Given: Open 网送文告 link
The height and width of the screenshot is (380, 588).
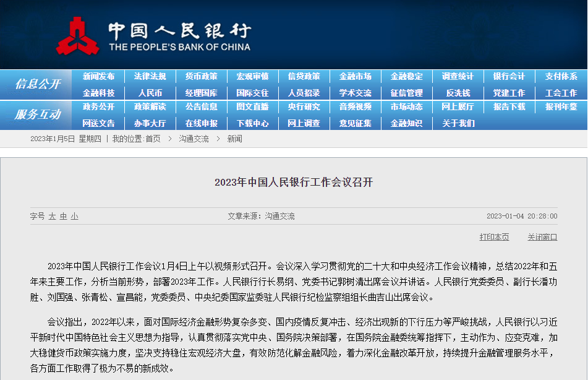Looking at the screenshot, I should 99,123.
